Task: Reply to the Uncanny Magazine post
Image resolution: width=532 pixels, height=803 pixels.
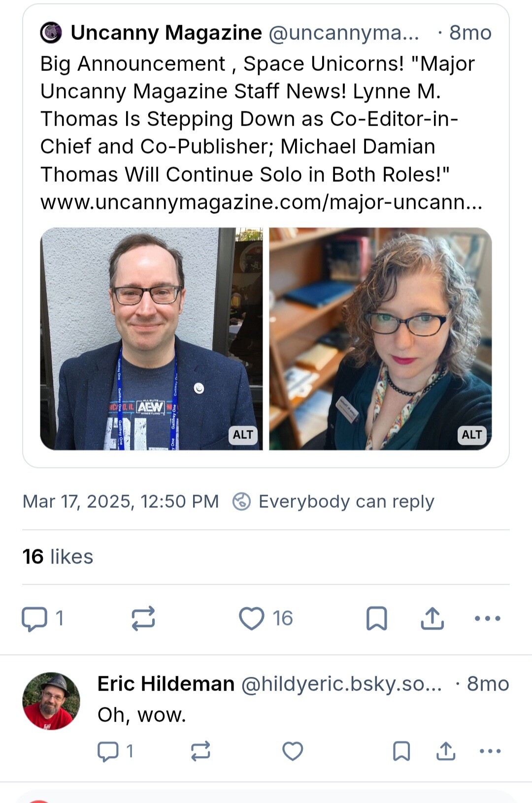Action: pos(34,618)
